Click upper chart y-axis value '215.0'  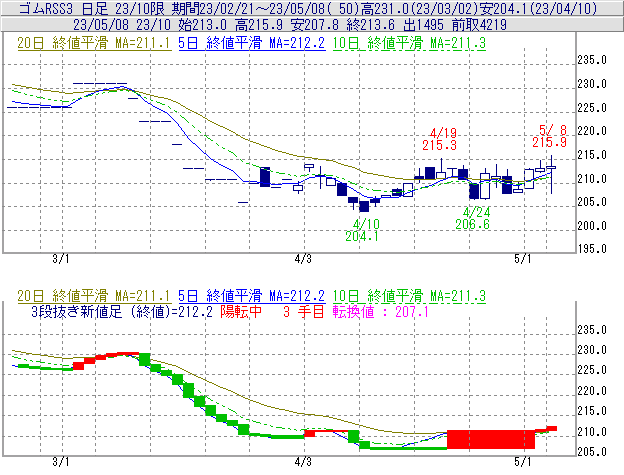592,155
